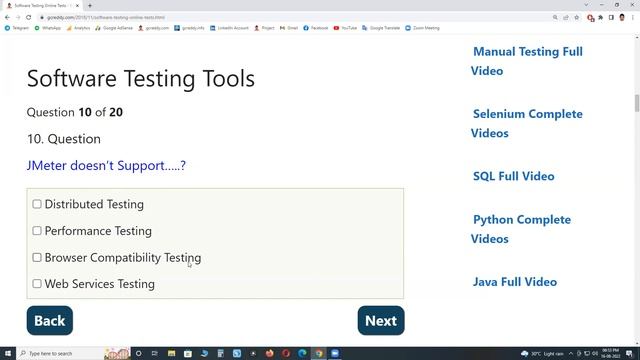Go back using browser back arrow

point(7,18)
